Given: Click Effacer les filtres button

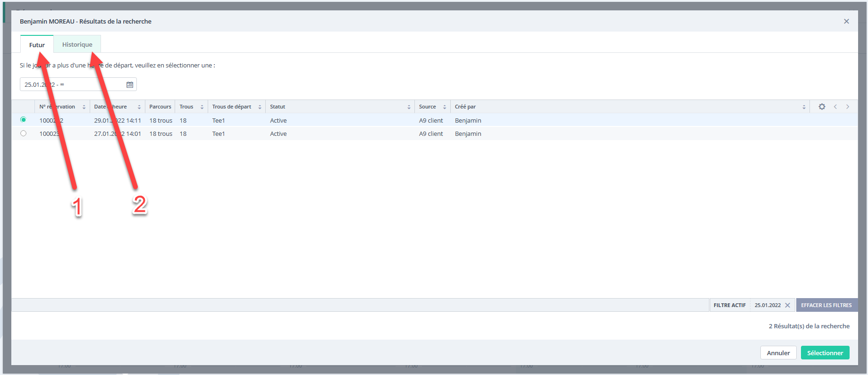Looking at the screenshot, I should (x=826, y=305).
